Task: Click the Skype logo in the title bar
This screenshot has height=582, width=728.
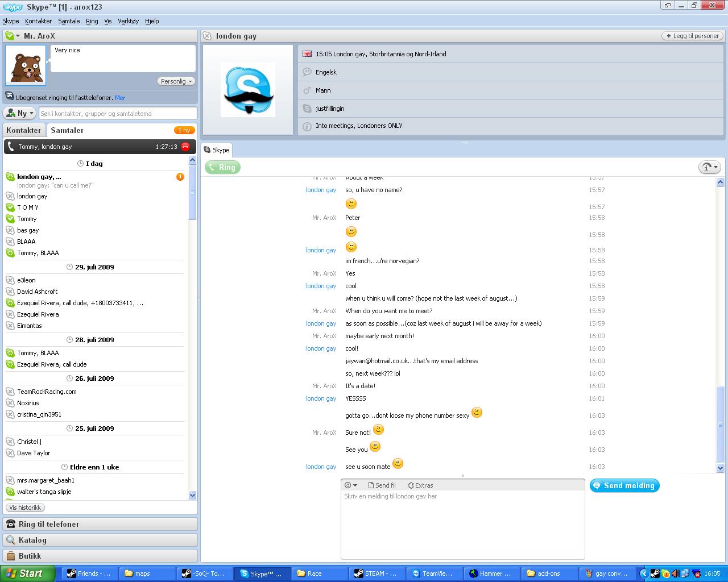Action: [13, 7]
